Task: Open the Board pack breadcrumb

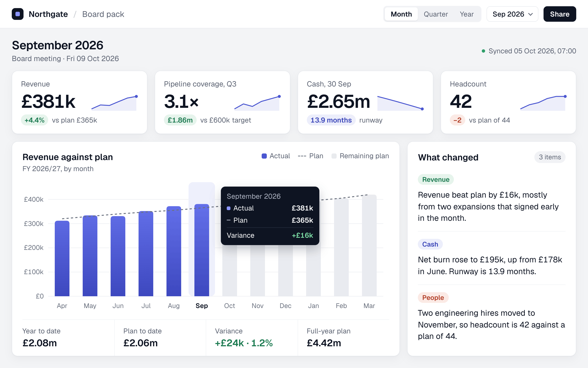Action: click(103, 14)
